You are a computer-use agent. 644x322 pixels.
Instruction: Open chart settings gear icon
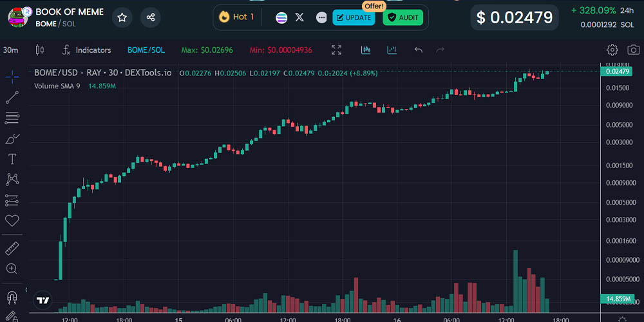point(612,50)
